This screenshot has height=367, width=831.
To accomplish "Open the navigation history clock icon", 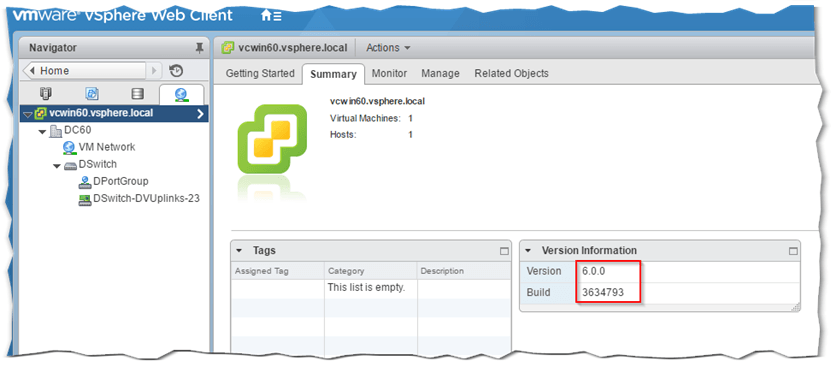I will (176, 71).
